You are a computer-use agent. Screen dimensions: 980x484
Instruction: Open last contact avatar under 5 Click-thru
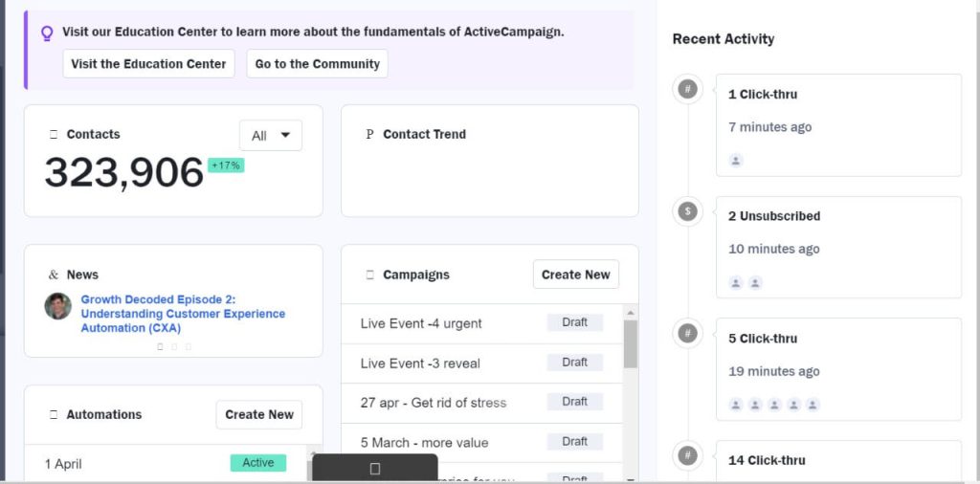(x=813, y=405)
